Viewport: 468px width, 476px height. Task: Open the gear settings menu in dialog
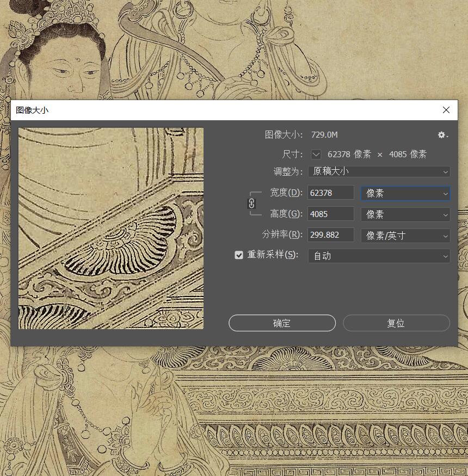[443, 135]
